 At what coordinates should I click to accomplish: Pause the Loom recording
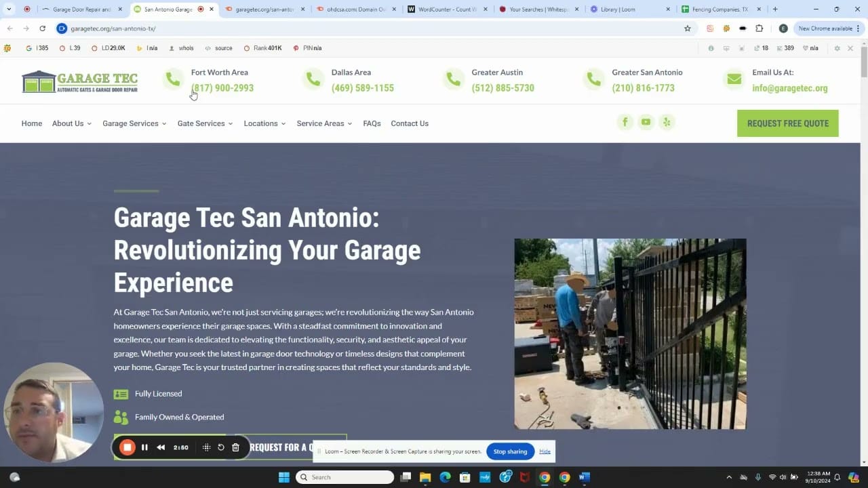pos(144,447)
